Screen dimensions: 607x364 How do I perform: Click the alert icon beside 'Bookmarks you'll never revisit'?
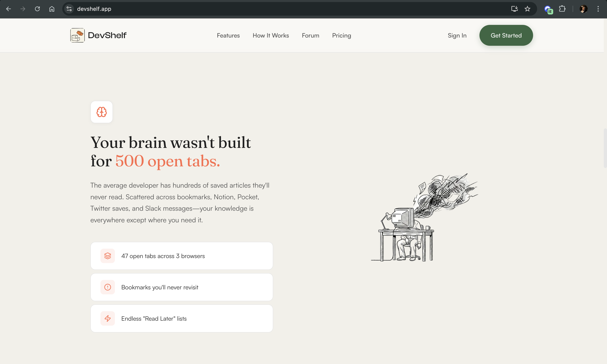[107, 287]
